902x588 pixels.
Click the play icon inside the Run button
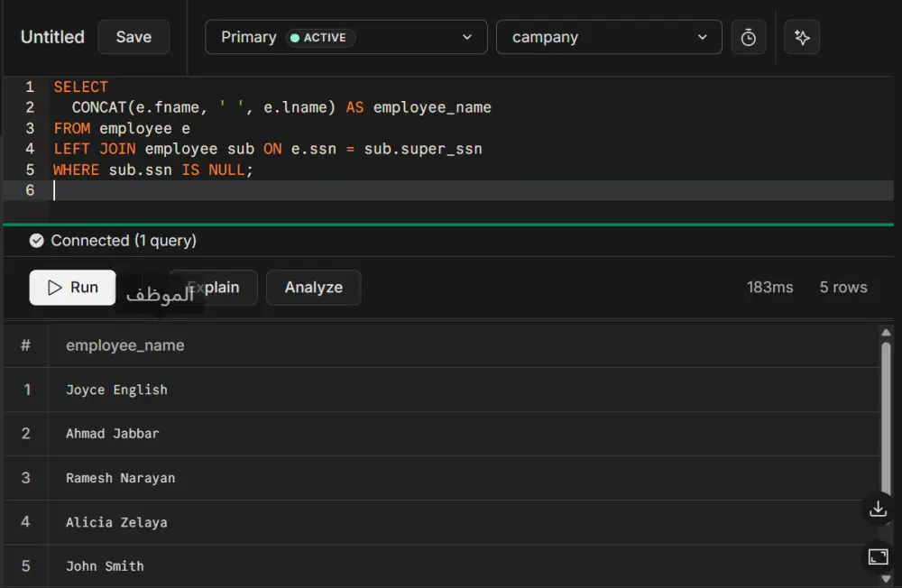55,287
